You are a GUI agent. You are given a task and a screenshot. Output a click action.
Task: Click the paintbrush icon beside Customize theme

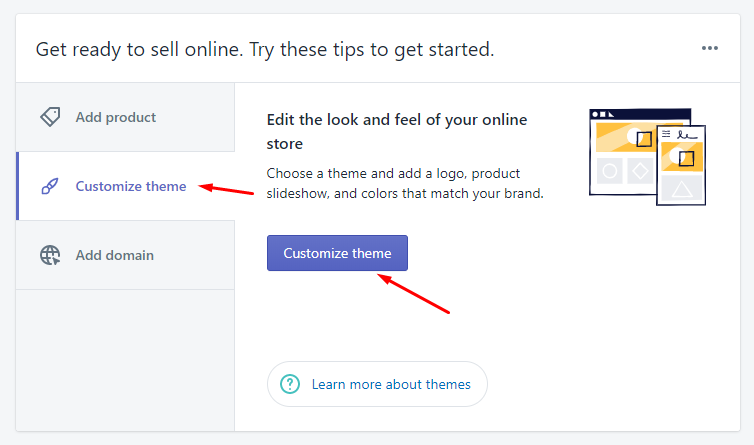[50, 186]
